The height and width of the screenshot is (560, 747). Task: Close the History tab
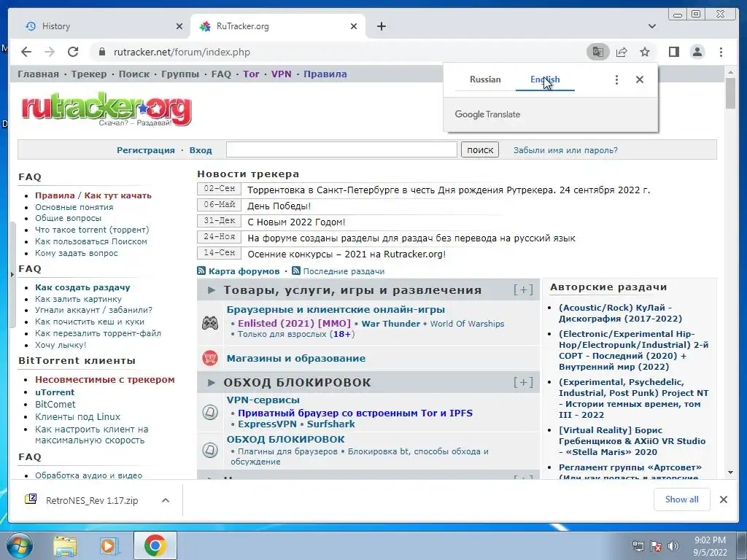(x=179, y=26)
